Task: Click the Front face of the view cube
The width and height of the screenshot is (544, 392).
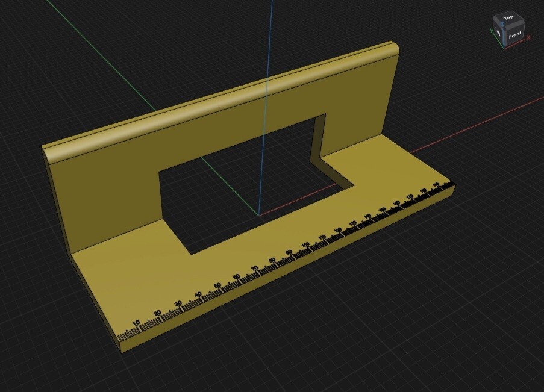Action: coord(514,35)
